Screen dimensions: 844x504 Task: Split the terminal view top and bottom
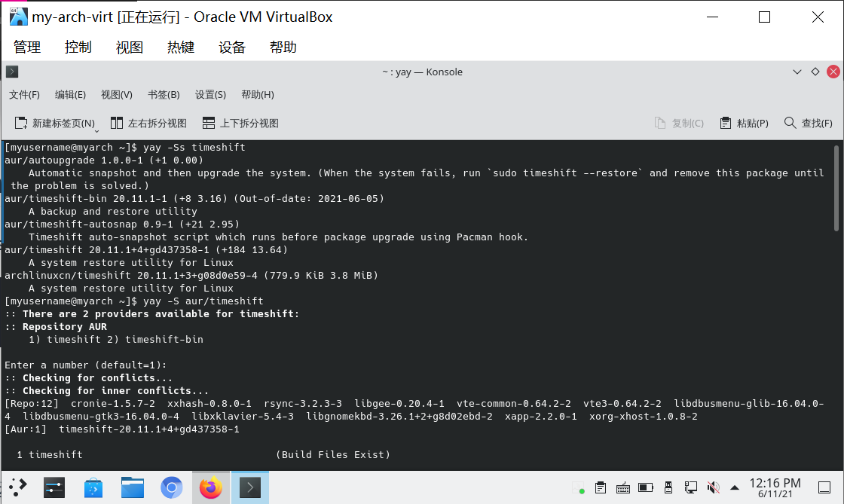click(x=238, y=122)
